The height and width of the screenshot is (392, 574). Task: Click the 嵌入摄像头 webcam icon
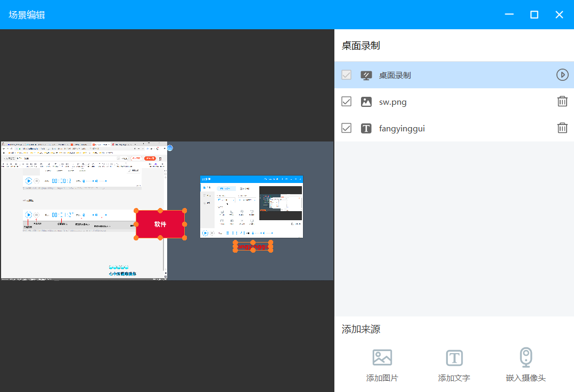(x=526, y=357)
